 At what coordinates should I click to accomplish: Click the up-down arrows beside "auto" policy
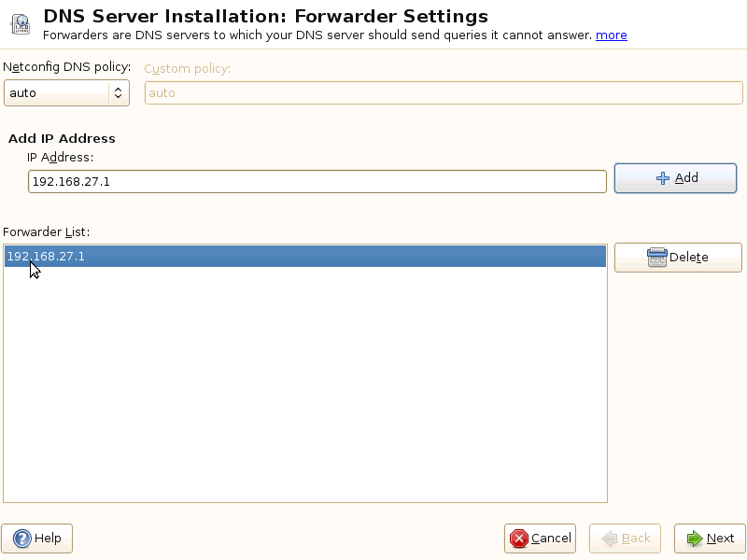[118, 92]
